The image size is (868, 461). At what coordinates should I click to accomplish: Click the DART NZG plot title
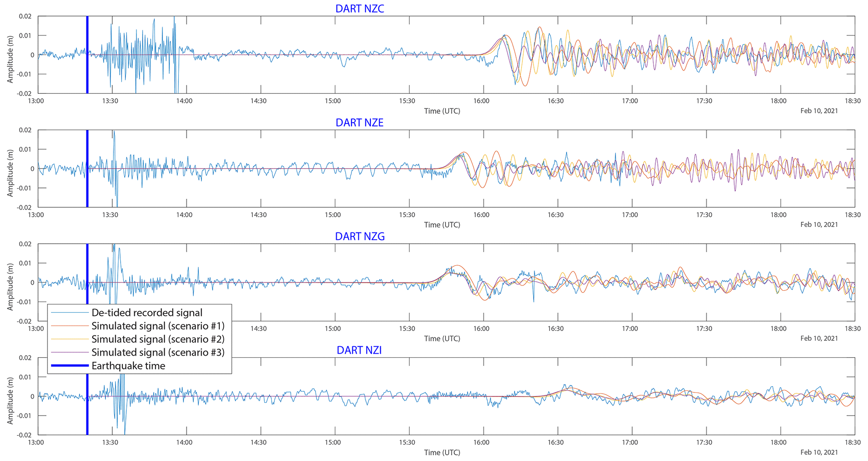coord(360,237)
